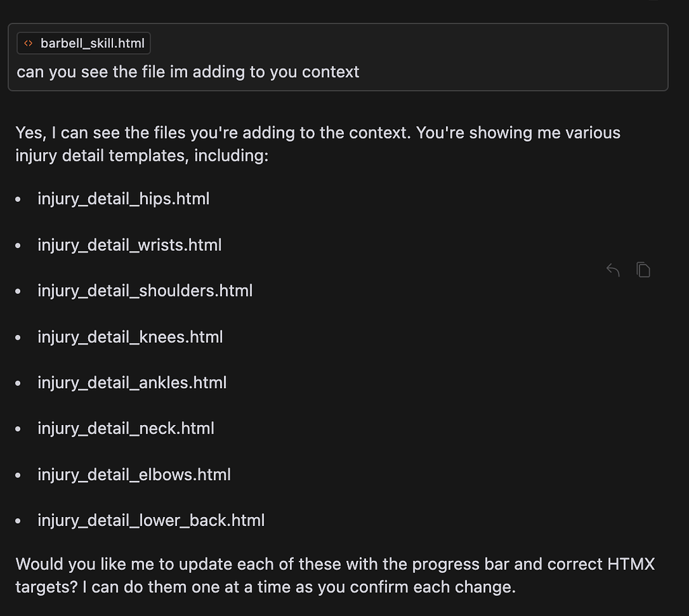689x616 pixels.
Task: Click the document copy icon near the response
Action: click(x=643, y=269)
